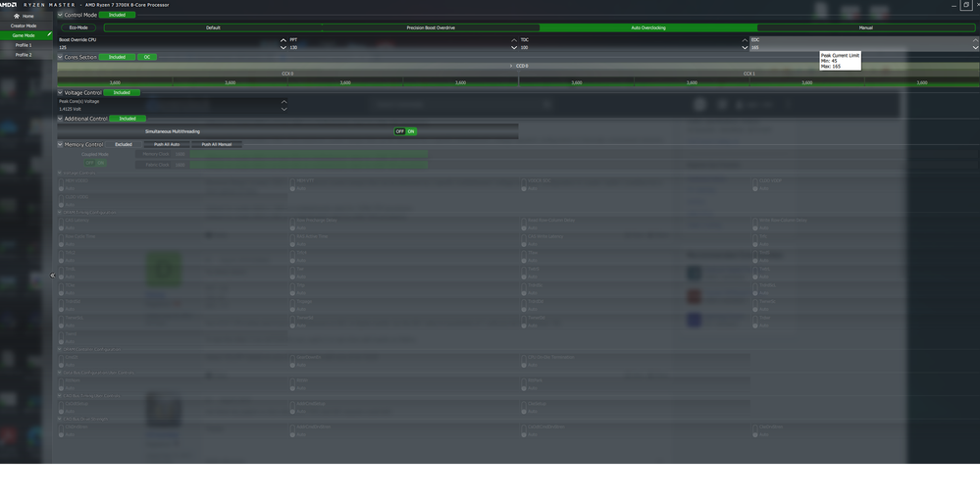Collapse the Voltage Control section
This screenshot has height=502, width=980.
[60, 92]
